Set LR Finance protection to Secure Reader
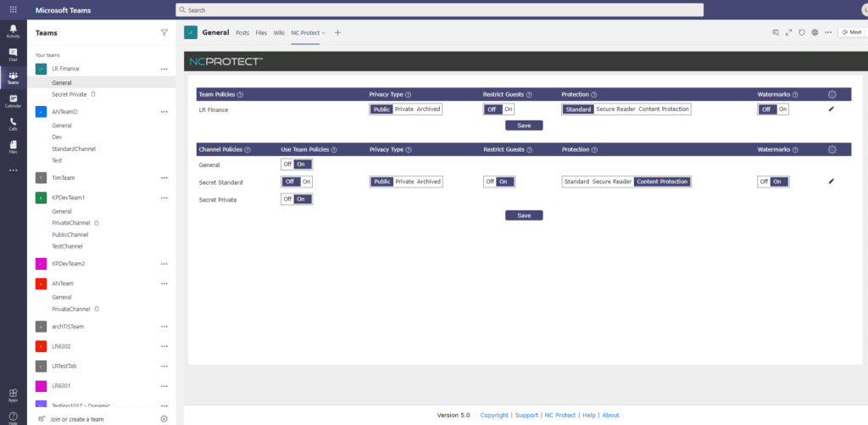The width and height of the screenshot is (868, 425). tap(615, 109)
